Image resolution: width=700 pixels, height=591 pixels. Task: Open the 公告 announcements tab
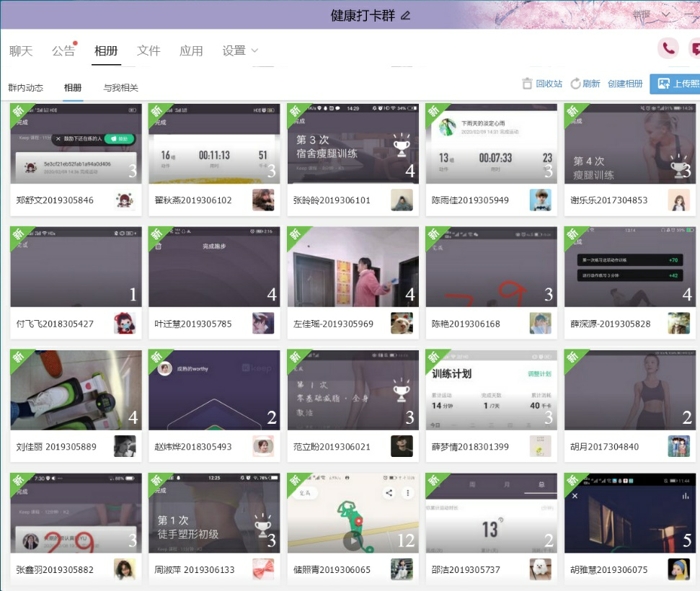pyautogui.click(x=63, y=51)
